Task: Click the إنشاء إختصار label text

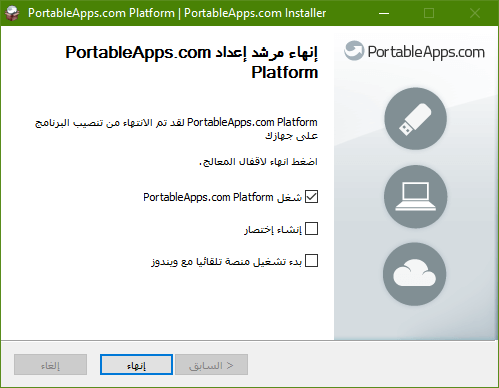Action: click(x=273, y=229)
